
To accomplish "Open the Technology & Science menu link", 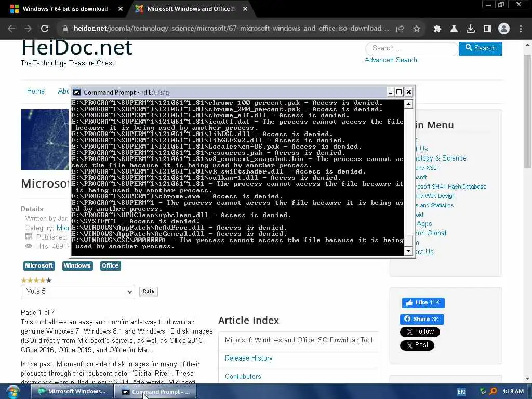I will tap(441, 158).
